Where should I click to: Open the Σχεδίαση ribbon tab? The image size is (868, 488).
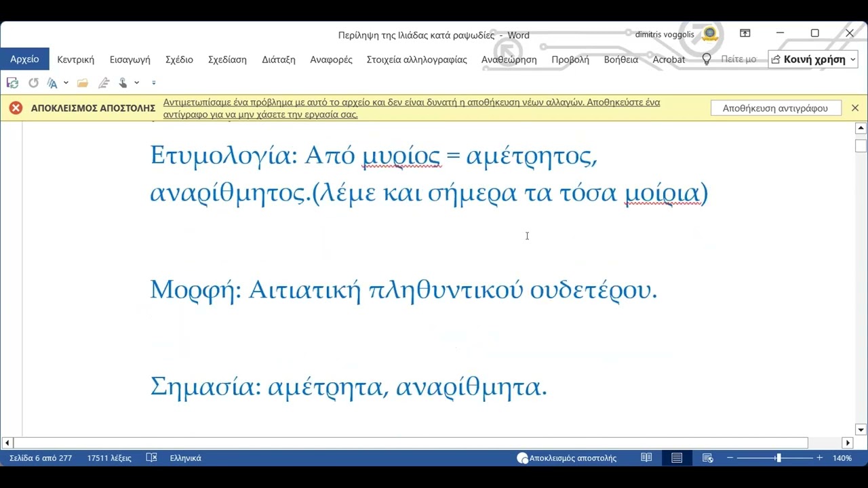click(x=227, y=60)
